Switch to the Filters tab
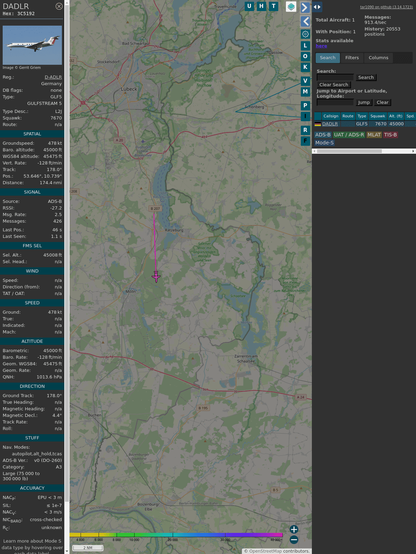Image resolution: width=416 pixels, height=554 pixels. (x=352, y=58)
